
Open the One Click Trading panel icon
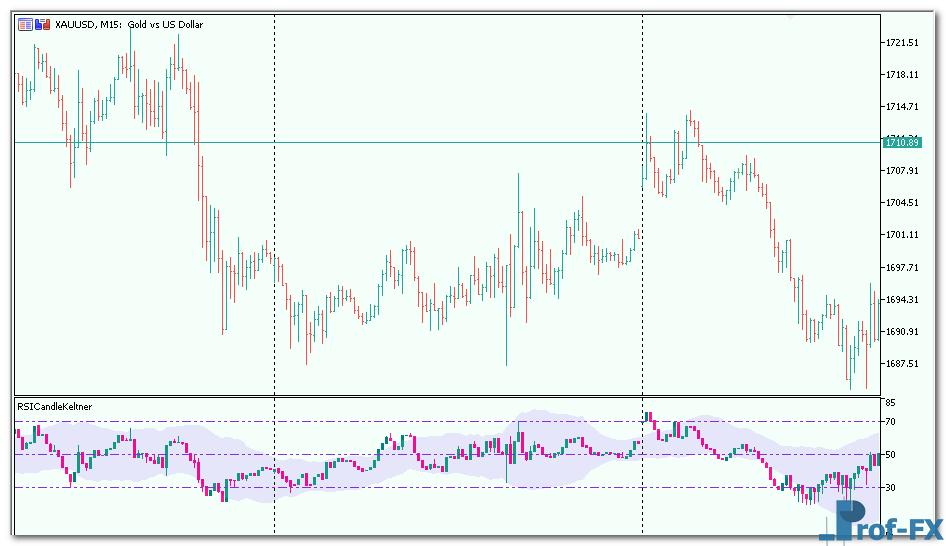click(x=24, y=24)
